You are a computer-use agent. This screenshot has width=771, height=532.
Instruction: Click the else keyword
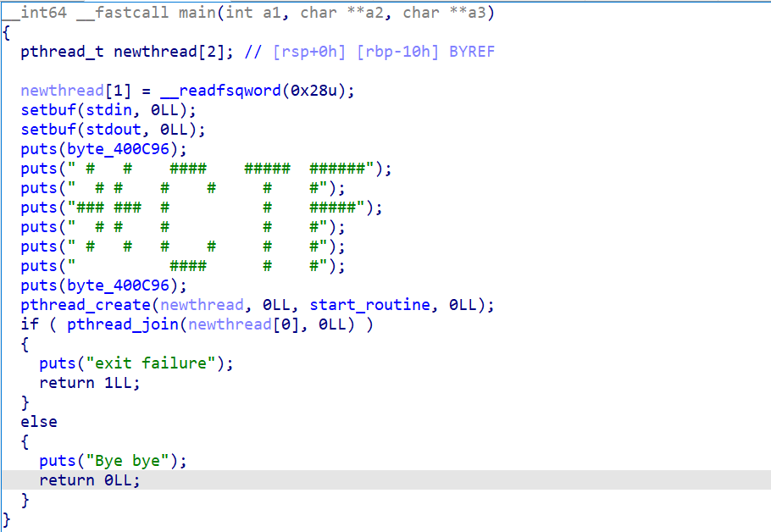[x=39, y=422]
